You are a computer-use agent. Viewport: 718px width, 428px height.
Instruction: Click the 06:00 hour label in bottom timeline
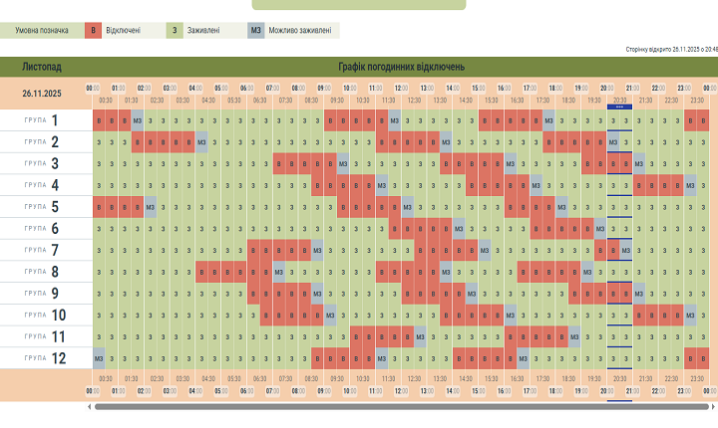click(x=247, y=391)
